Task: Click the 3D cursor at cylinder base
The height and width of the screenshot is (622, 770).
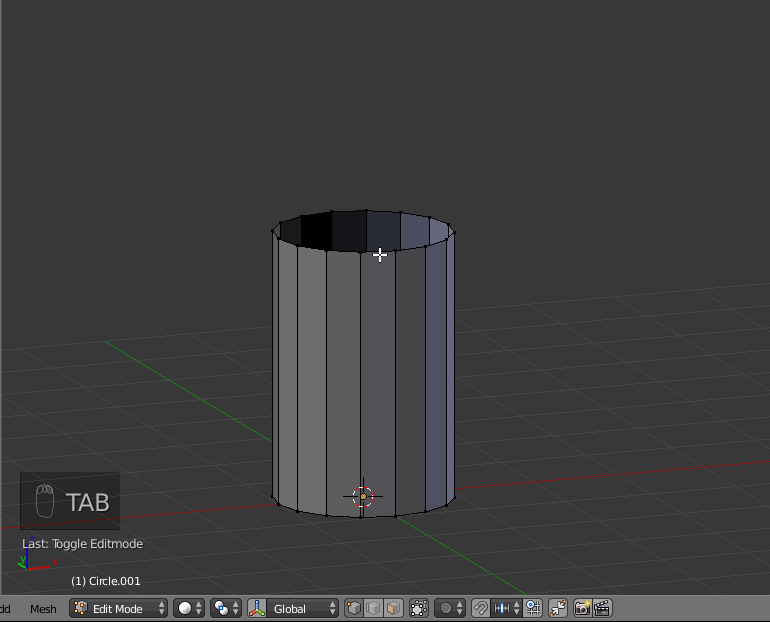Action: tap(363, 496)
